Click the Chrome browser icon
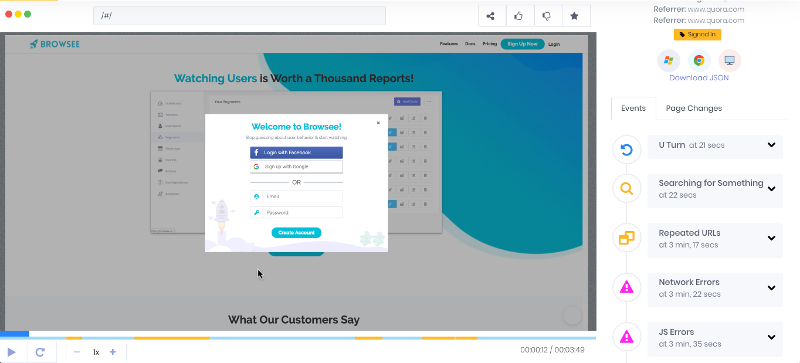 point(699,61)
